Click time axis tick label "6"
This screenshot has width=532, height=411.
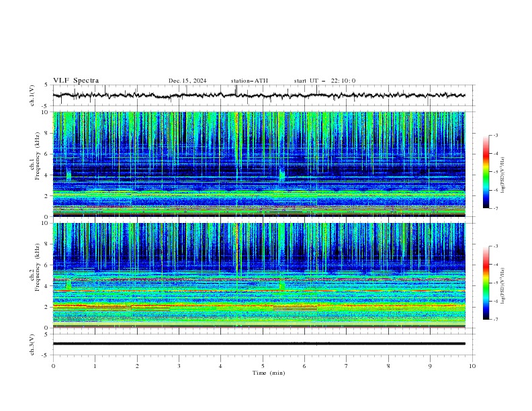pos(304,366)
